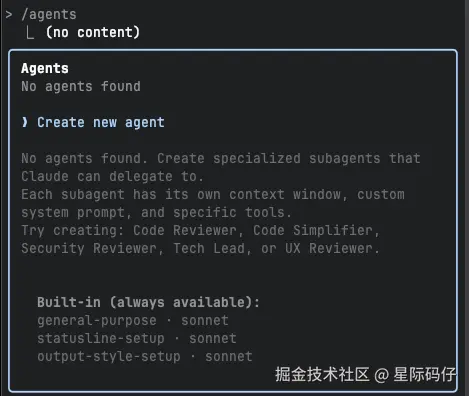The width and height of the screenshot is (469, 396).
Task: Click sonnet model label beside output-style-setup
Action: [x=229, y=357]
